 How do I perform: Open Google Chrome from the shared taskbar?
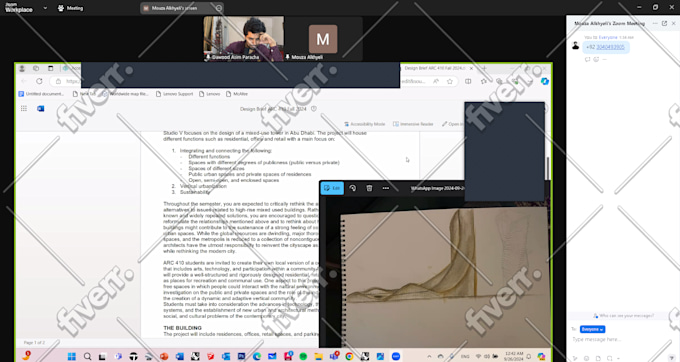349,356
